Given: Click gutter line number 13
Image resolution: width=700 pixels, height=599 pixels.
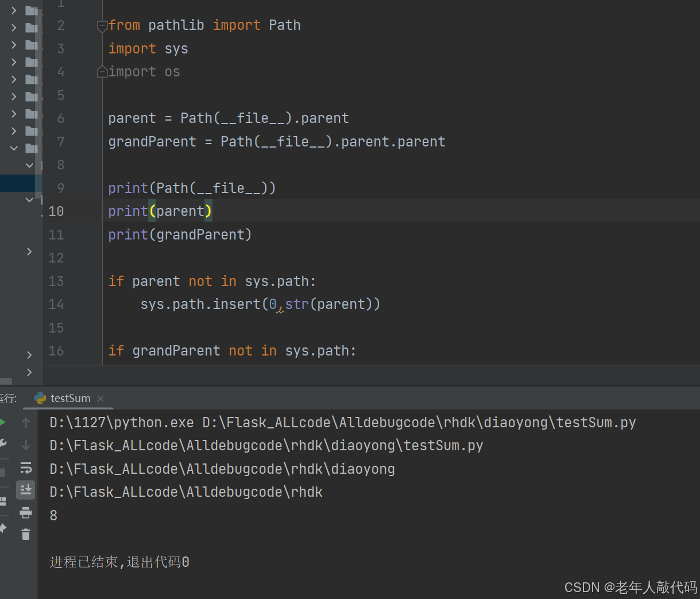Looking at the screenshot, I should [56, 281].
